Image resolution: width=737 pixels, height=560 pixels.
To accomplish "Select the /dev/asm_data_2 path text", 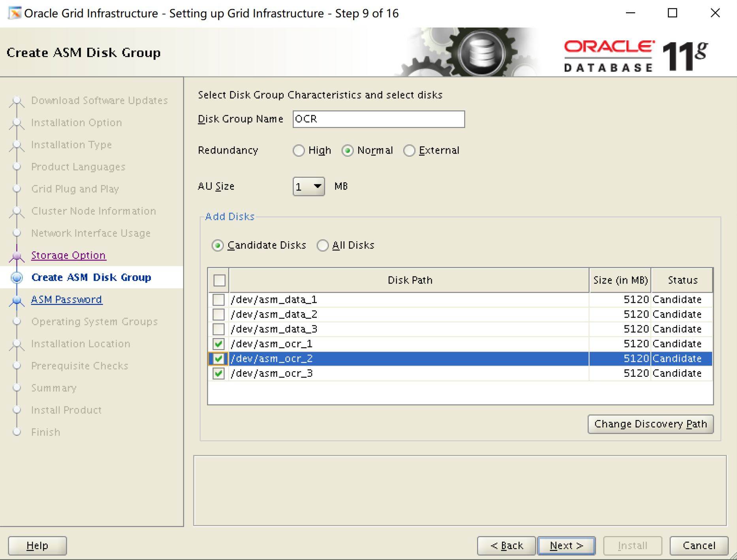I will 274,314.
